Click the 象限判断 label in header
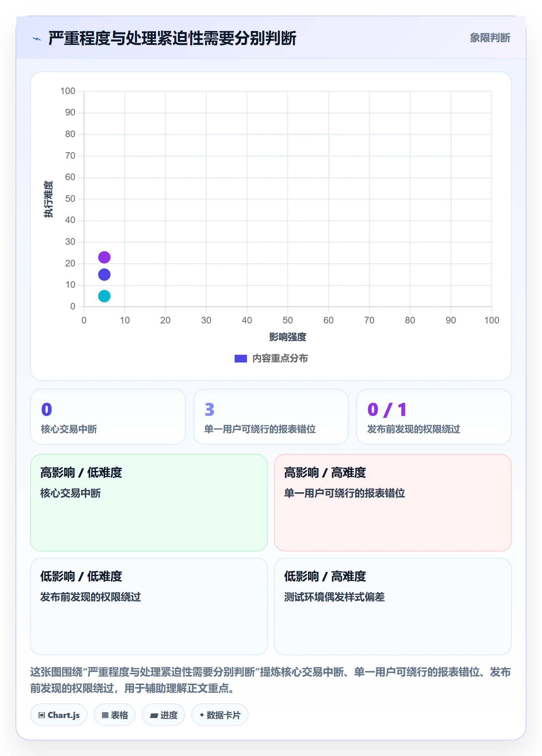 490,38
